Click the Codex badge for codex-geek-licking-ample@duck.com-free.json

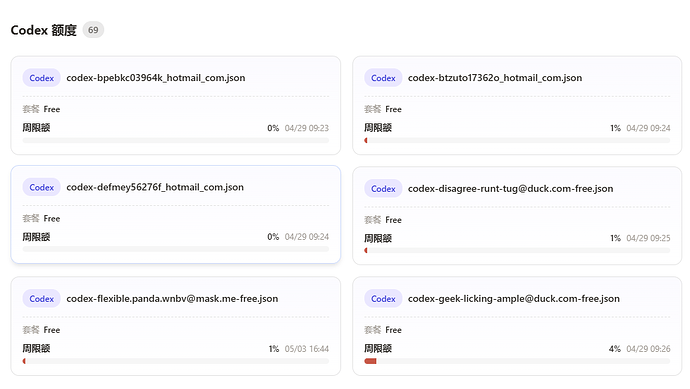[383, 299]
